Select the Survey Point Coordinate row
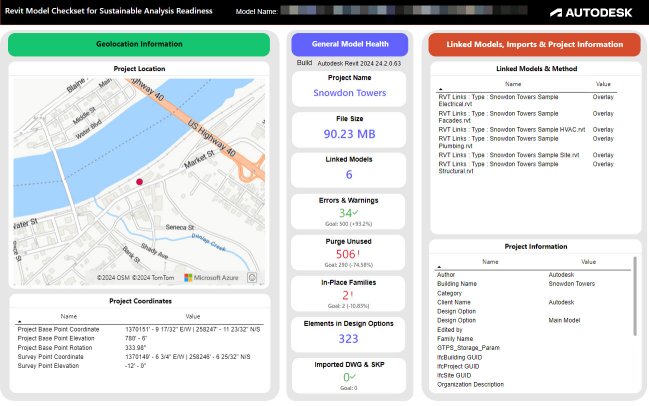 139,357
